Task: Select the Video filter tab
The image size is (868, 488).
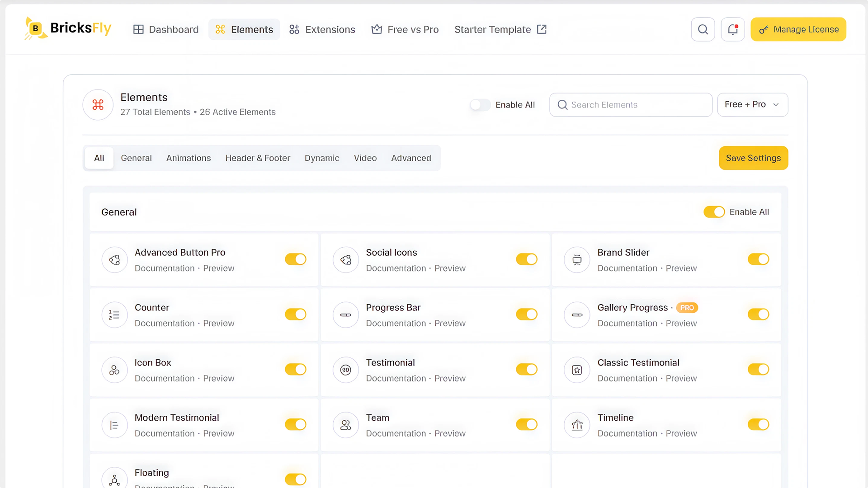Action: pyautogui.click(x=365, y=158)
